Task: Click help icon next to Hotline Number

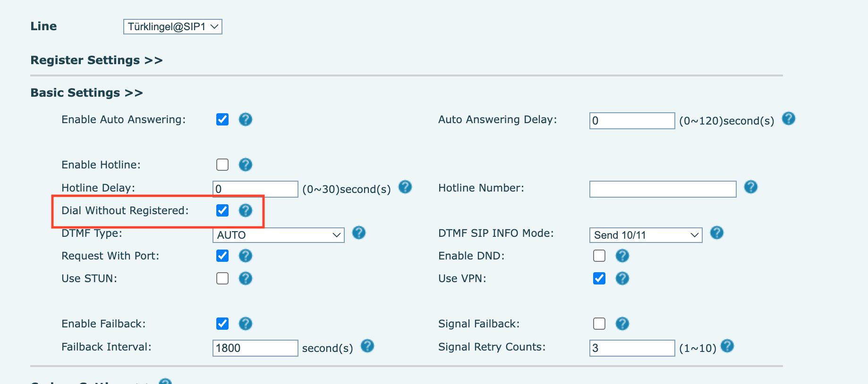Action: (x=750, y=187)
